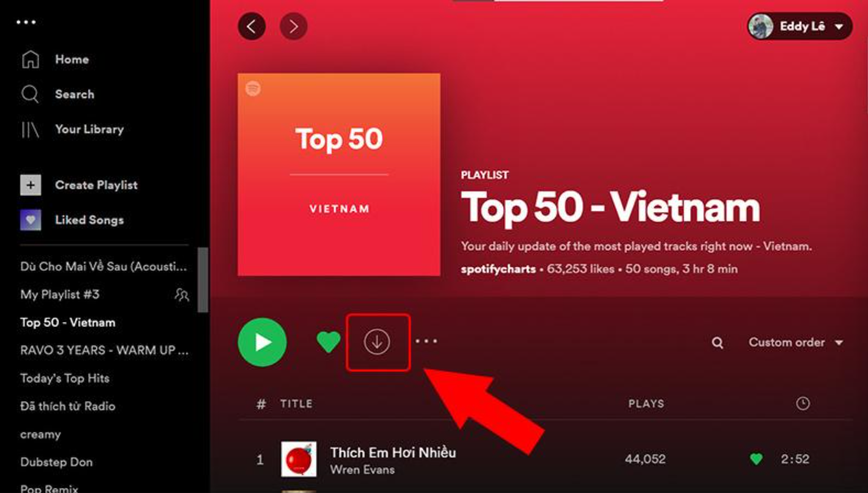Click the back navigation arrow

click(252, 26)
